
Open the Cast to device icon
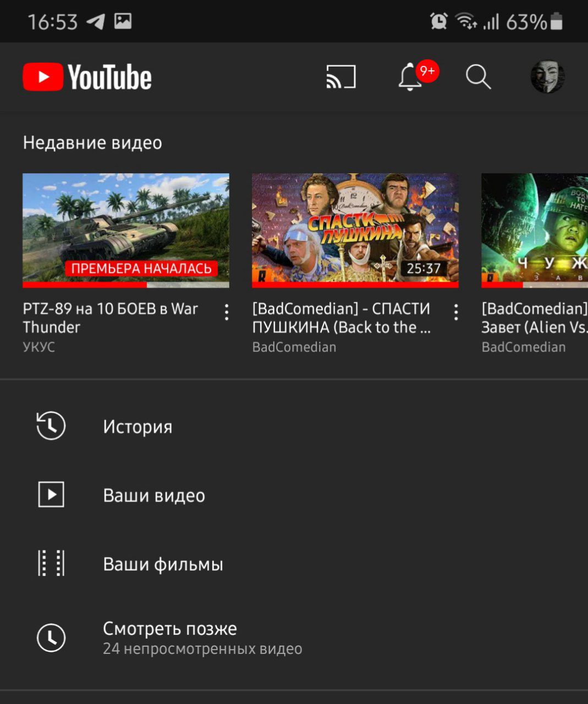click(x=341, y=77)
